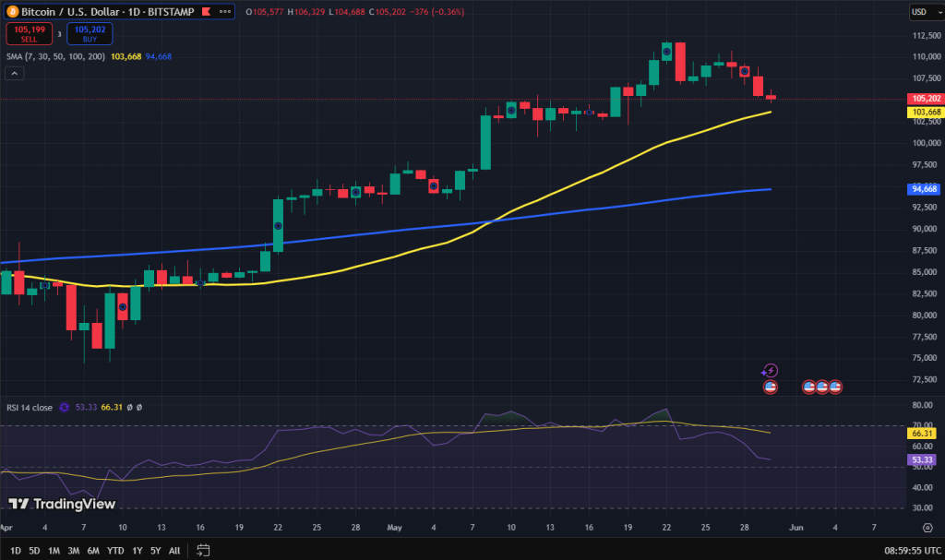This screenshot has width=945, height=560.
Task: Click US flag event icon below the lightning icon
Action: point(771,387)
